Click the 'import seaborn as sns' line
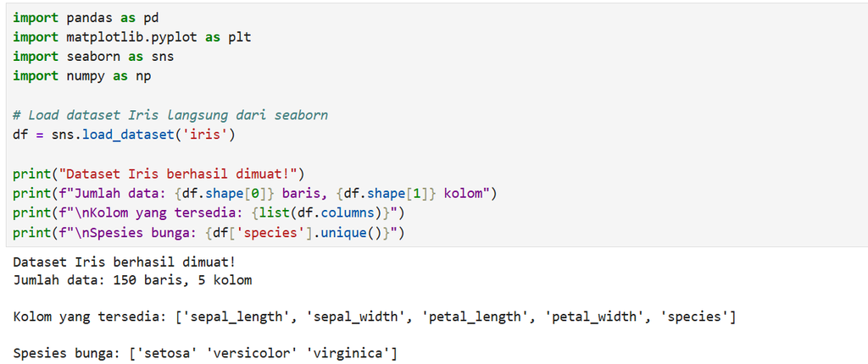The height and width of the screenshot is (364, 868). 93,57
